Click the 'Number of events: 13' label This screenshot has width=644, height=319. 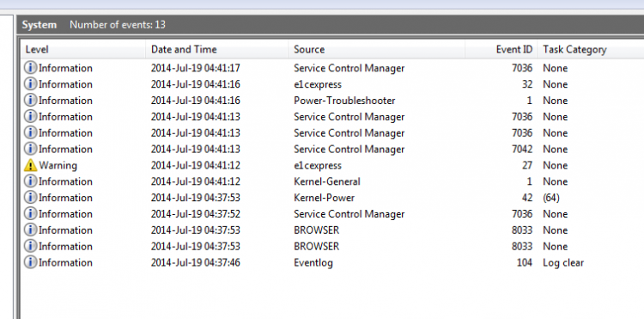(118, 25)
